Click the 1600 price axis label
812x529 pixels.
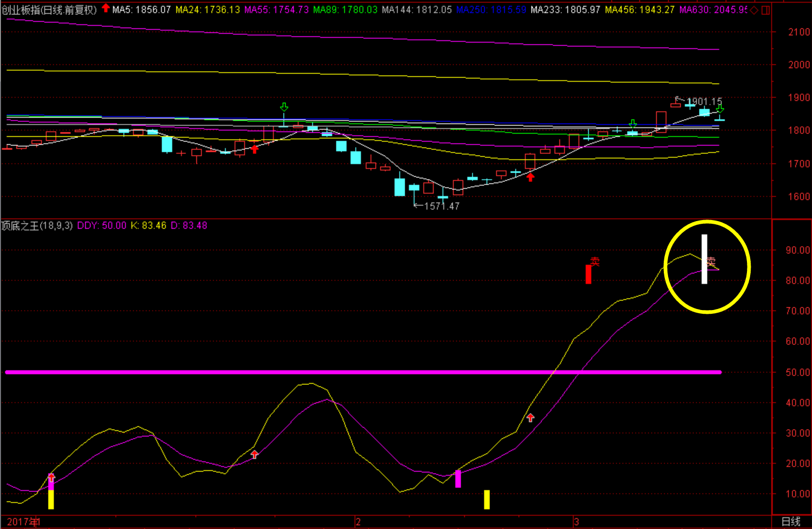coord(799,197)
